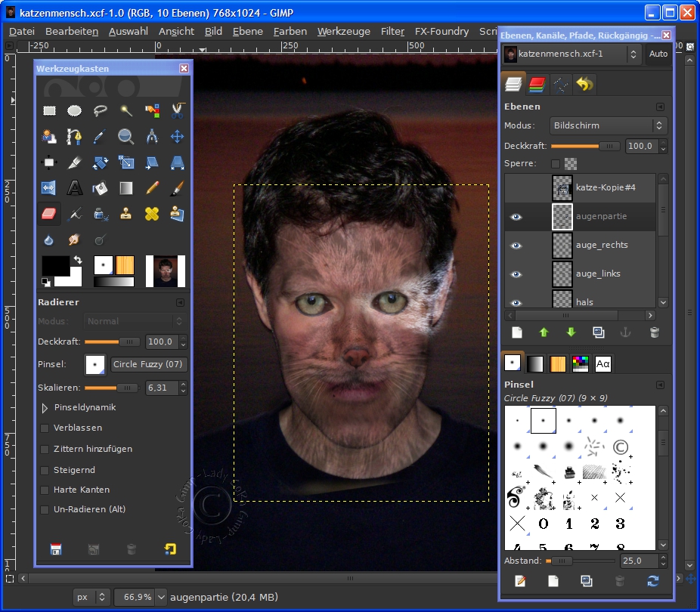700x612 pixels.
Task: Select the Ellipse Select tool
Action: tap(75, 110)
